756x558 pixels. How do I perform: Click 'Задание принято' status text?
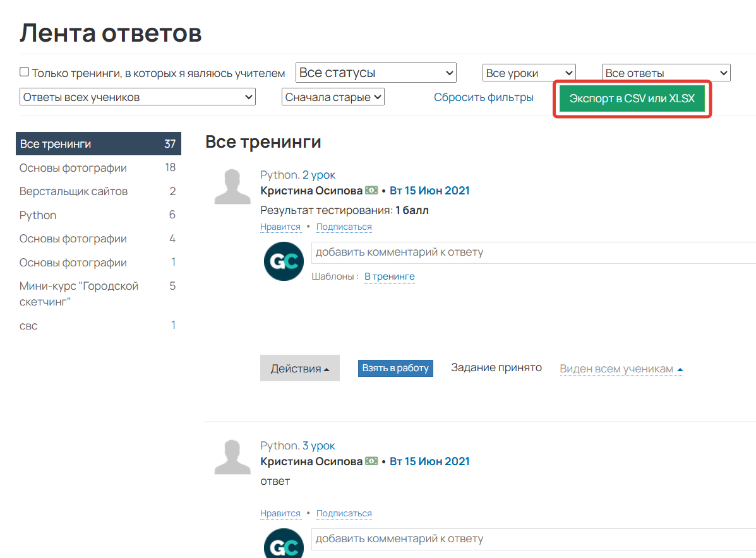pos(496,367)
